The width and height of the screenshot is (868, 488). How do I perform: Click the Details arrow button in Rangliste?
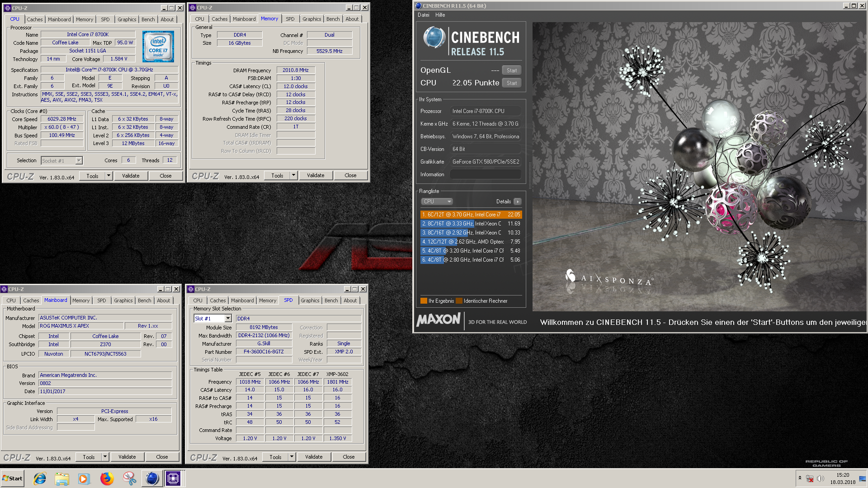tap(518, 202)
